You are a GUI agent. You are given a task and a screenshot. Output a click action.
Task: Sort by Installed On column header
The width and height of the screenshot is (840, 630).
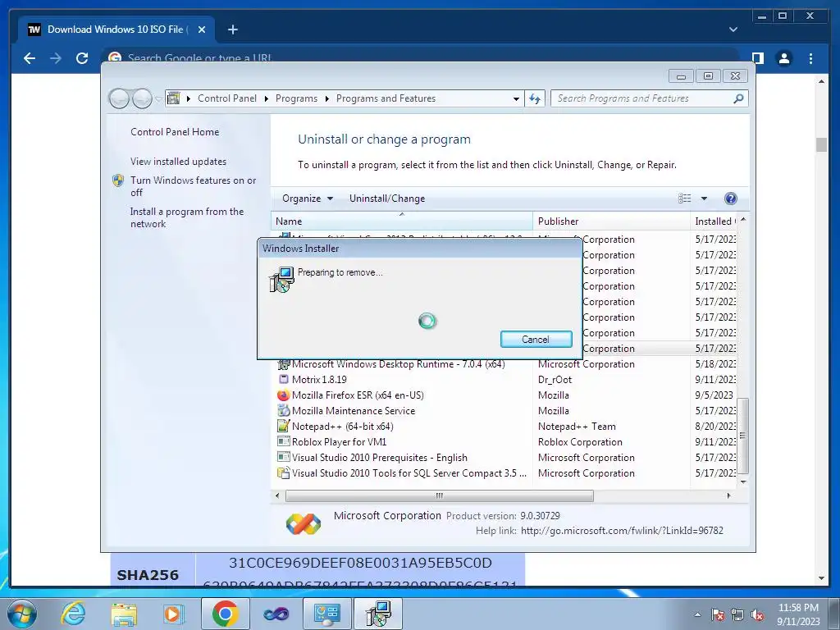coord(714,221)
